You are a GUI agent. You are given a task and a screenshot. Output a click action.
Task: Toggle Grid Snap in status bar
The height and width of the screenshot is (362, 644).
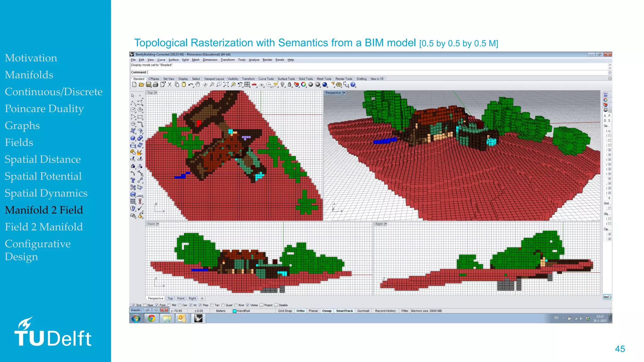pos(285,311)
